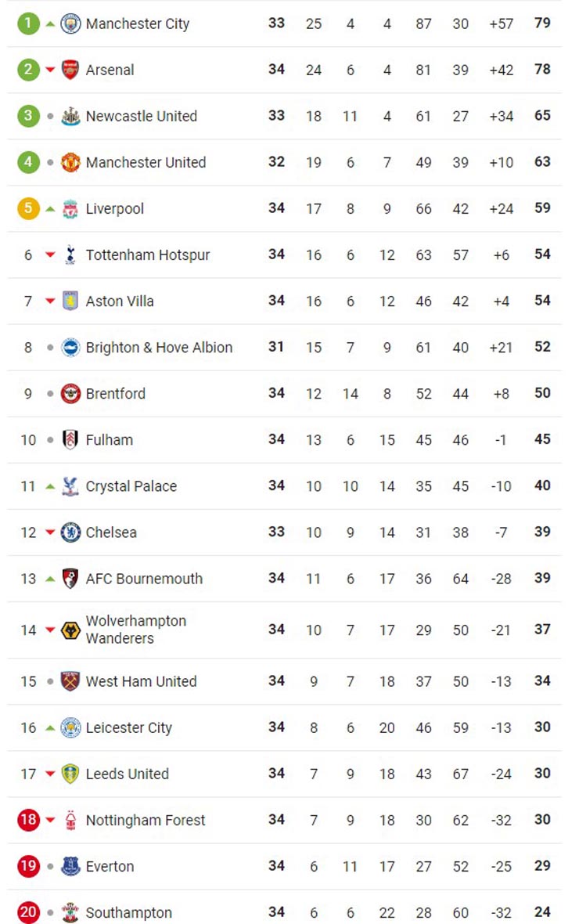Click the Tottenham Hotspur crest icon
579x924 pixels.
tap(70, 254)
